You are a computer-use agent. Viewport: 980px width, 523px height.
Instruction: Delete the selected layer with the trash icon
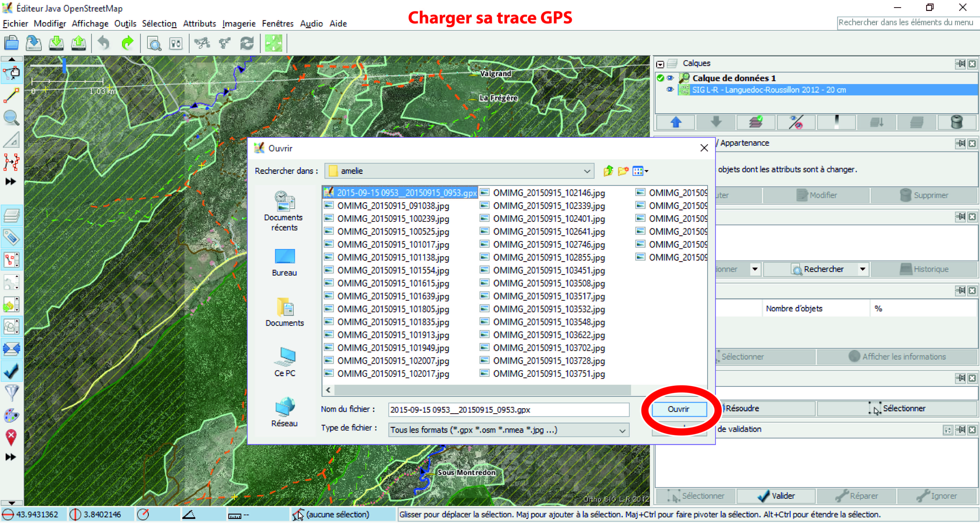(957, 122)
